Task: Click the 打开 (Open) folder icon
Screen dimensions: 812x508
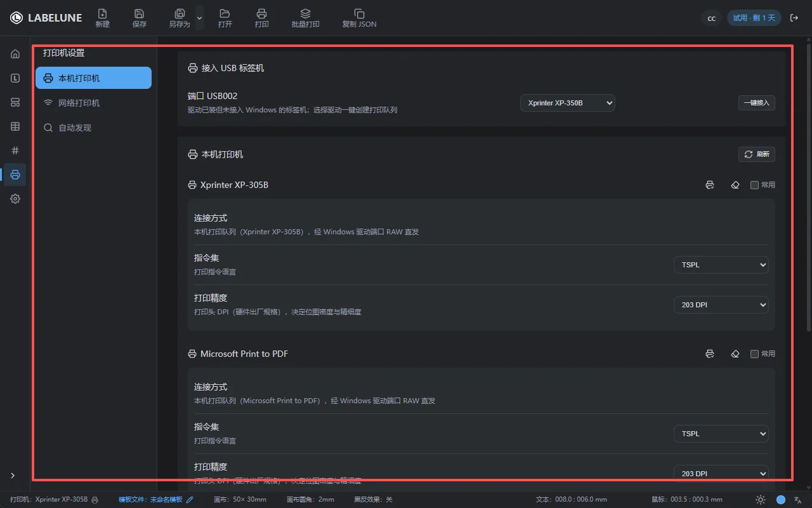Action: [x=225, y=13]
